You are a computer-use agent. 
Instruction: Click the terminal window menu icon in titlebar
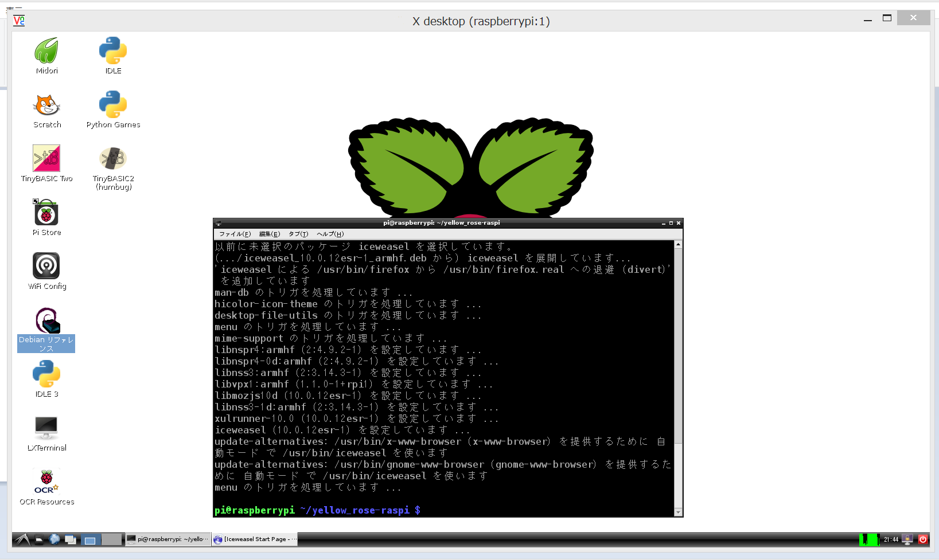219,223
